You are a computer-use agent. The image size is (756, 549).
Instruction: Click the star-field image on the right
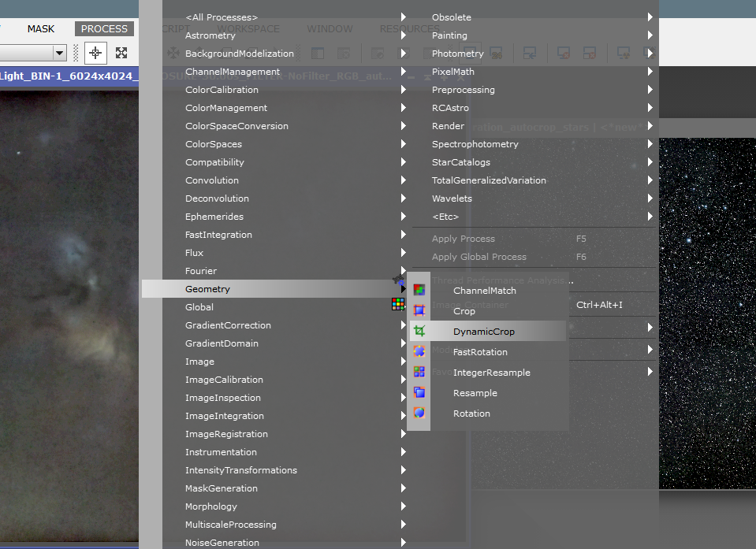pos(707,313)
